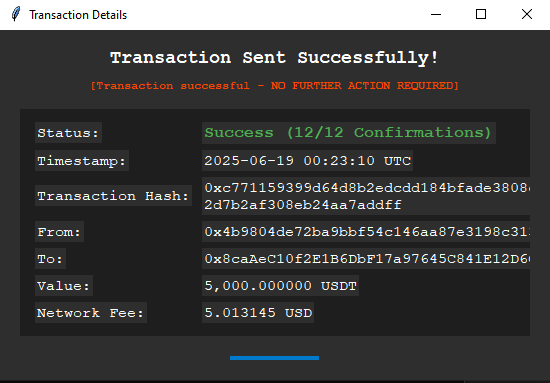Close the Transaction Details window
Screen dimensions: 550x383
point(527,14)
